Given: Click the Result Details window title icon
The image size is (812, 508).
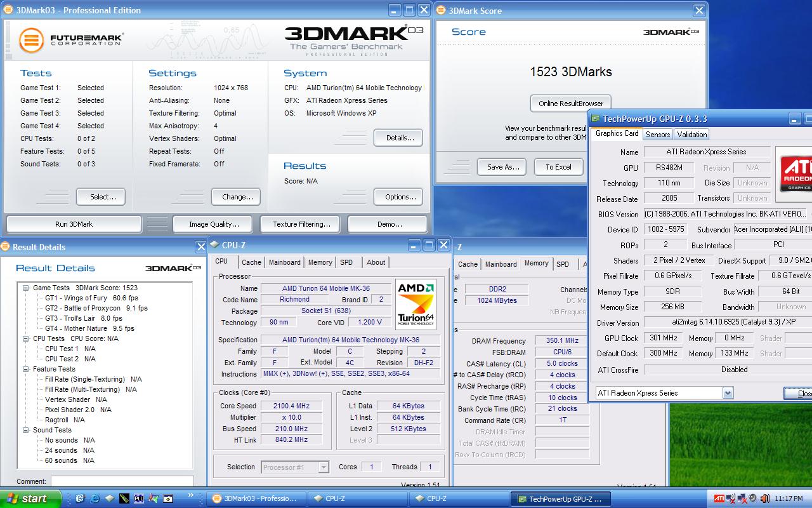Looking at the screenshot, I should click(6, 247).
